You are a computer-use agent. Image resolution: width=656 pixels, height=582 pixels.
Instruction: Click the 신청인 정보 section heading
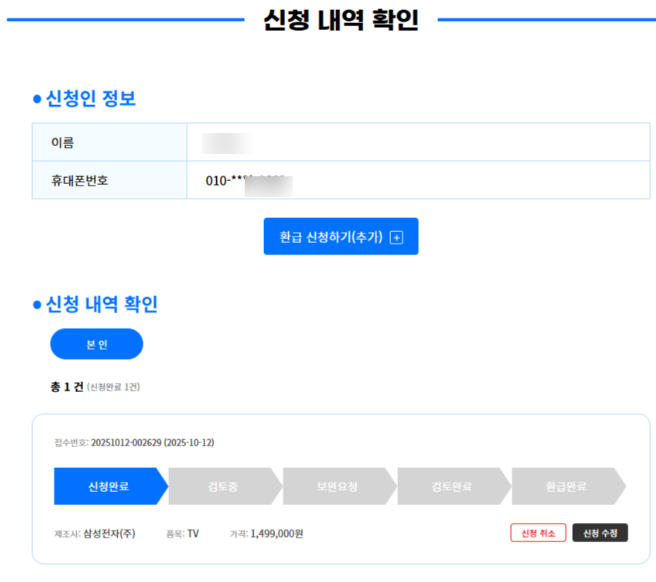91,99
